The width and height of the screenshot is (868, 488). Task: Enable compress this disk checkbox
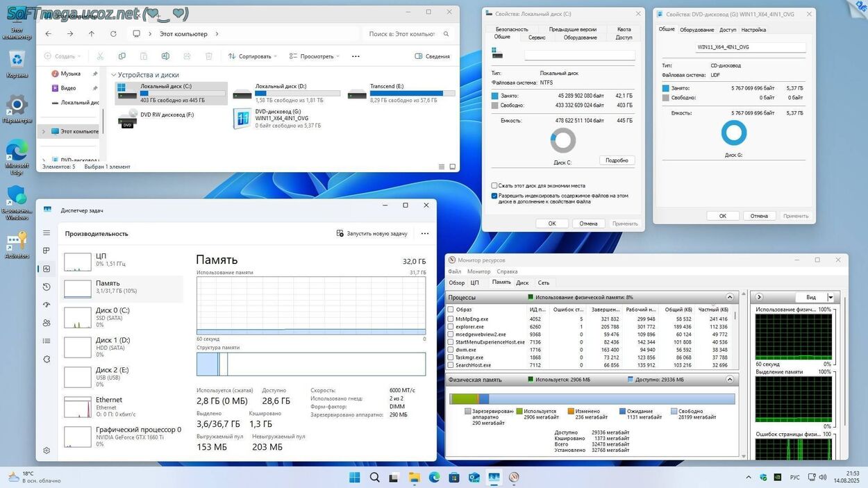tap(494, 186)
